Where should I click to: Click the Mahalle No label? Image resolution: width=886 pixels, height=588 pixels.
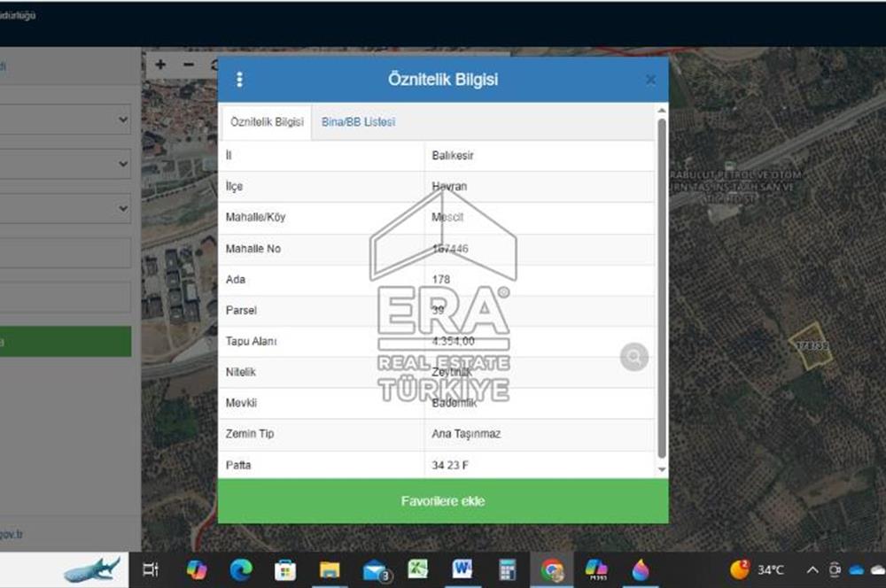click(x=253, y=249)
